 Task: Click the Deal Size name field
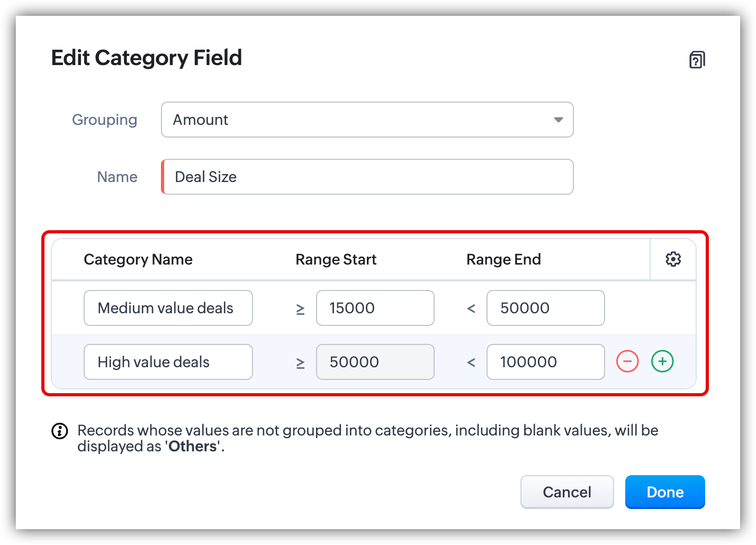click(x=367, y=177)
